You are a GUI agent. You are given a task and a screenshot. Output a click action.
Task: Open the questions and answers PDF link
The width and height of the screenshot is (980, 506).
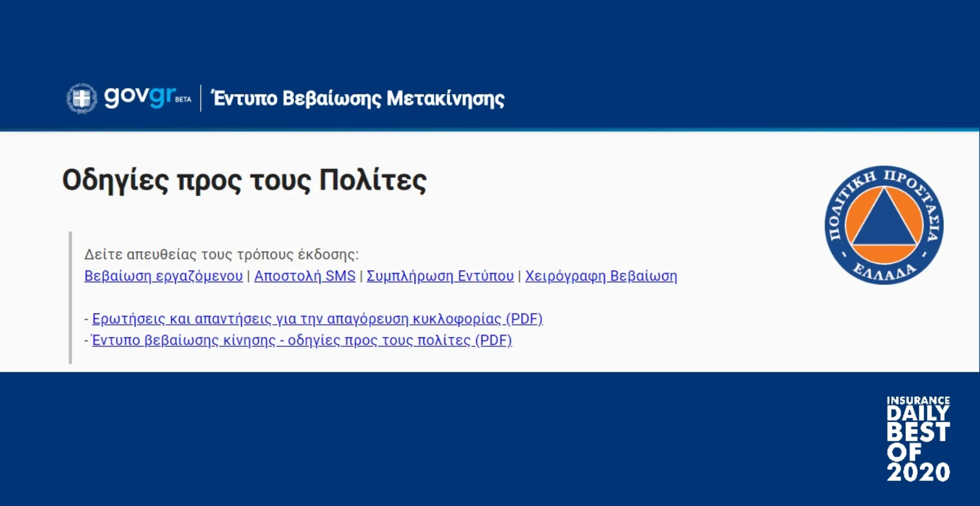[x=316, y=319]
